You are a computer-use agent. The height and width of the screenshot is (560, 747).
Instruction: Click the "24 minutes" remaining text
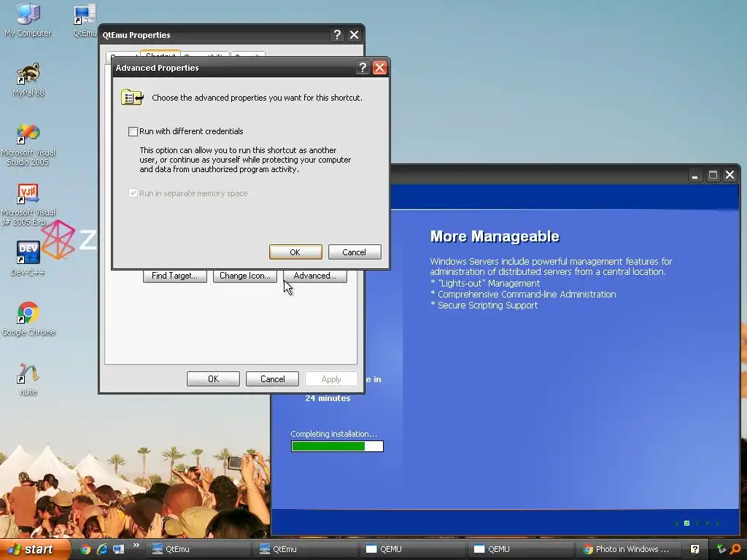(x=328, y=398)
